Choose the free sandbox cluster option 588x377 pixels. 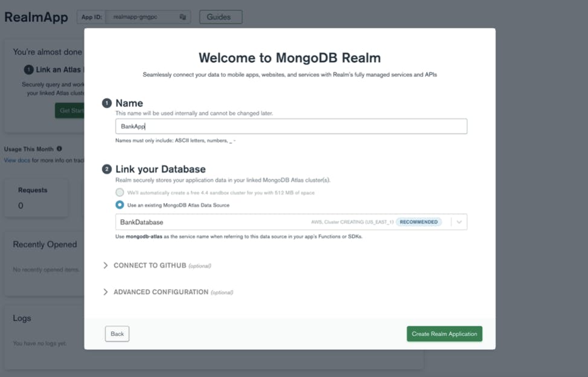(120, 192)
